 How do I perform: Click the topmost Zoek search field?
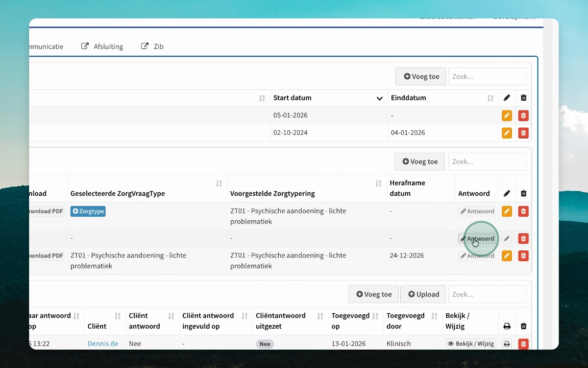(x=487, y=77)
